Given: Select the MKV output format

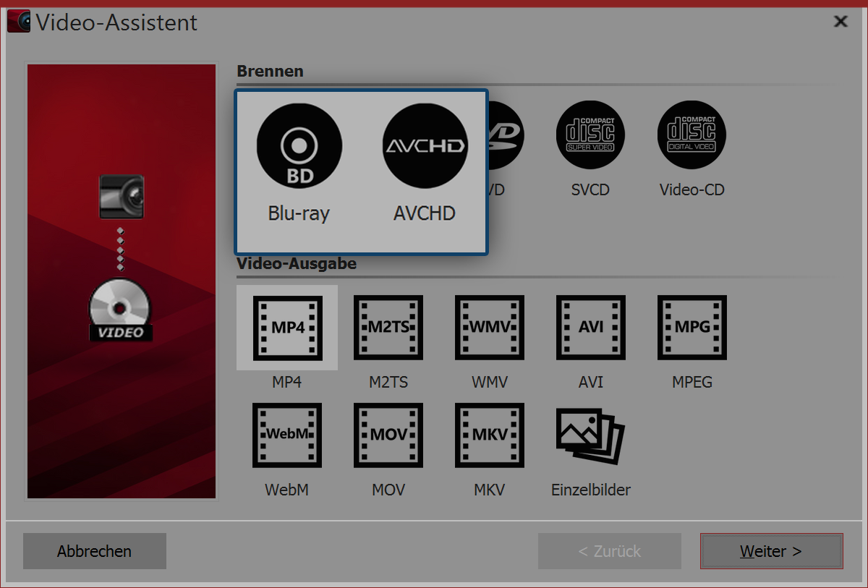Looking at the screenshot, I should (x=489, y=435).
